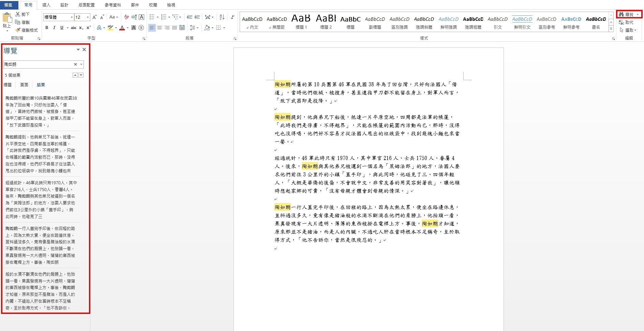
Task: Toggle Italic formatting
Action: pos(54,28)
